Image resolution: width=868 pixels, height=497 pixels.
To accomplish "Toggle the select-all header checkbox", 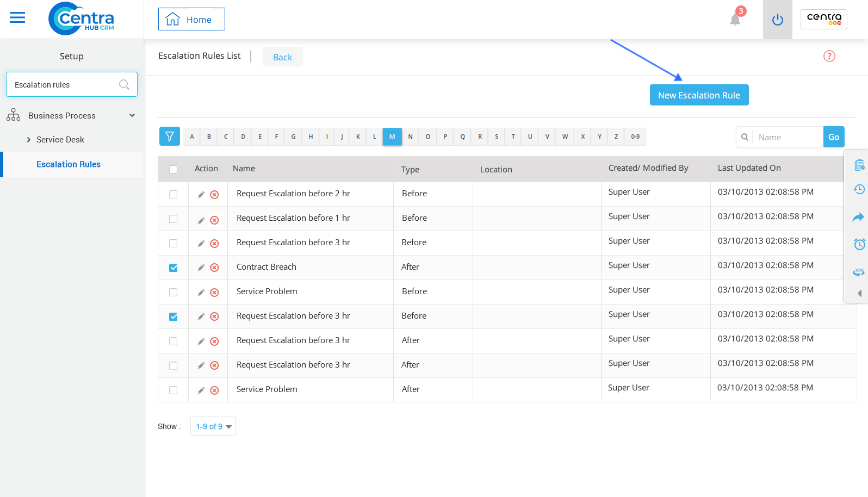I will [x=173, y=169].
